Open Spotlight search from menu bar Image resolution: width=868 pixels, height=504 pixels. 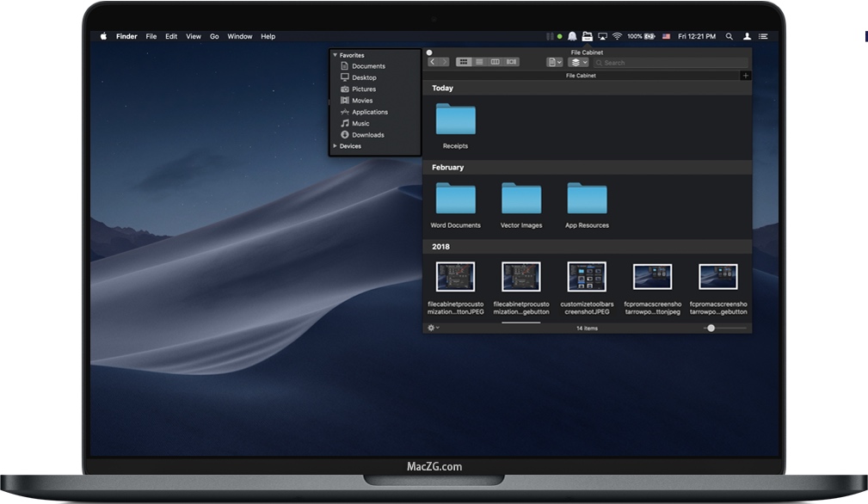(x=729, y=36)
